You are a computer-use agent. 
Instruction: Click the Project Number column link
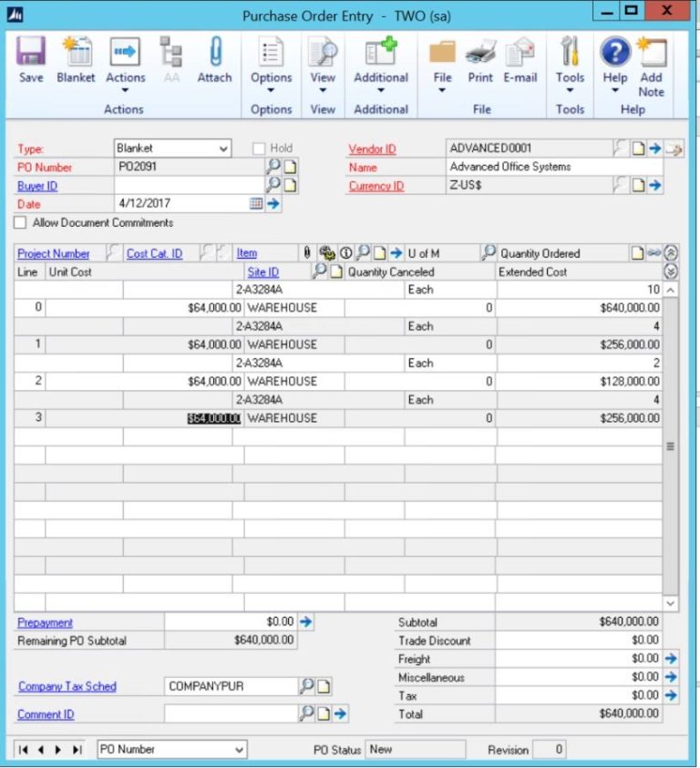tap(54, 253)
